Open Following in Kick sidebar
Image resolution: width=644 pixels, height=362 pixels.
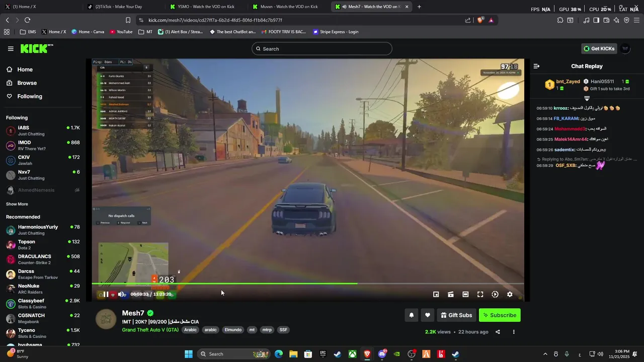coord(30,96)
